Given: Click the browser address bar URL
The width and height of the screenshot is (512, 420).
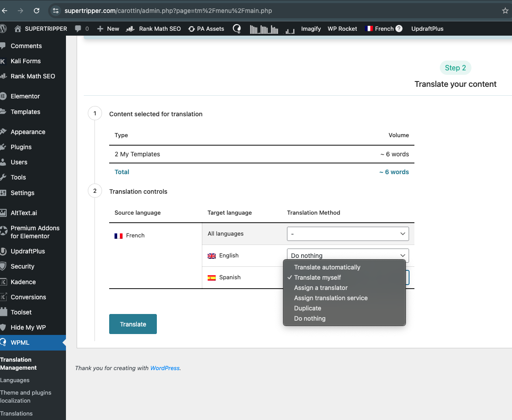Looking at the screenshot, I should (x=168, y=11).
